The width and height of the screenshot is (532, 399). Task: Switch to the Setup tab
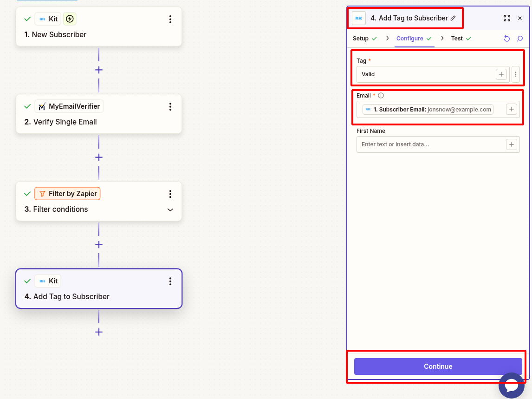361,39
